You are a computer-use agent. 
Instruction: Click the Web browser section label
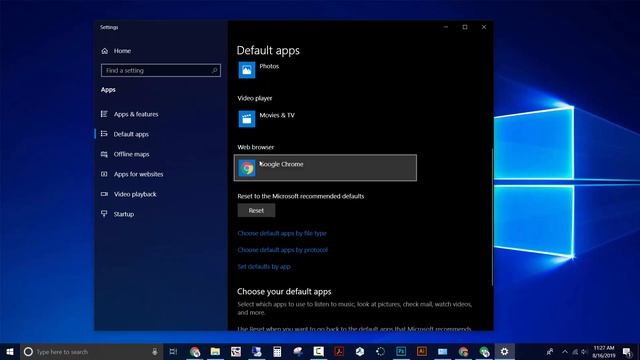pos(256,147)
